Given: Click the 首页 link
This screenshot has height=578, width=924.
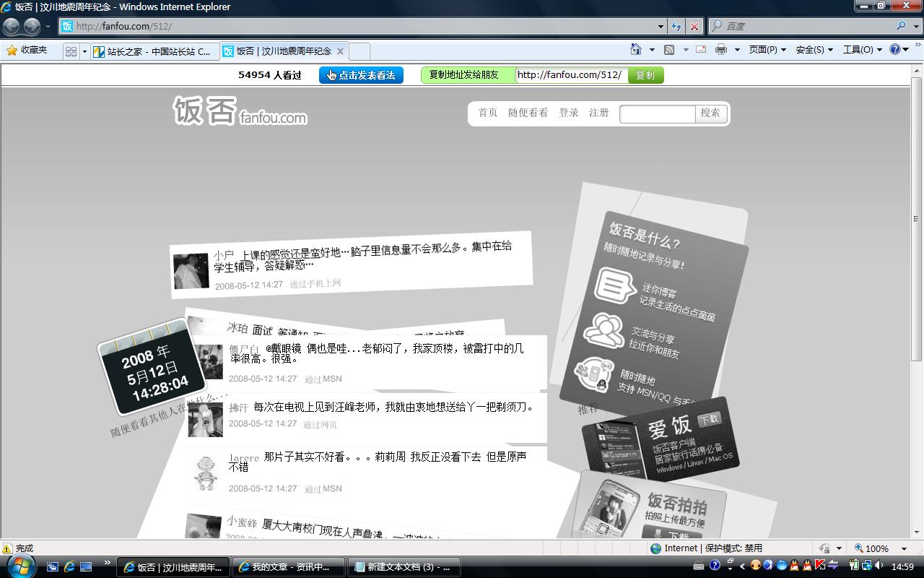Looking at the screenshot, I should click(488, 113).
